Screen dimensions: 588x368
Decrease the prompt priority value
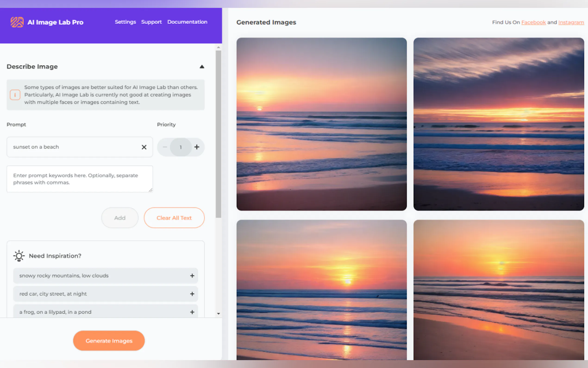[165, 147]
